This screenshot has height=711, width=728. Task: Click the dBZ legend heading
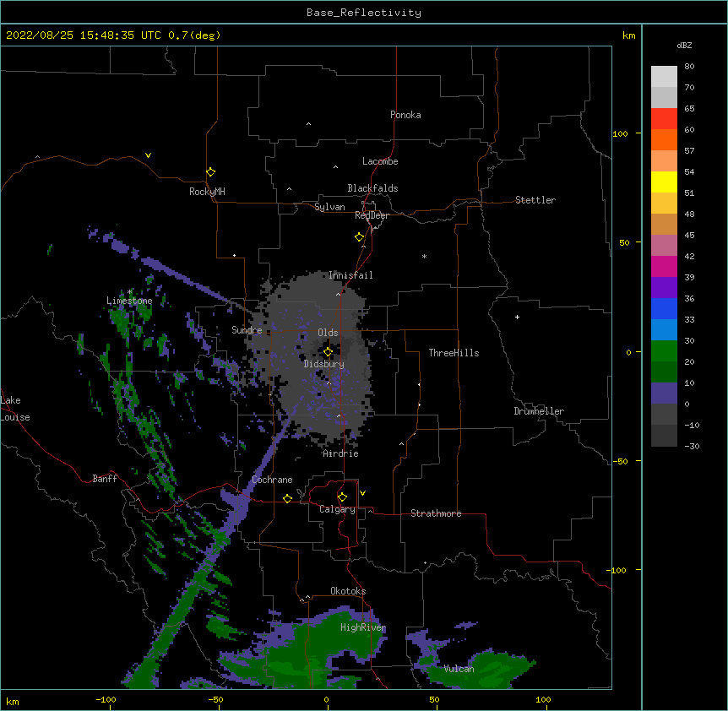684,45
